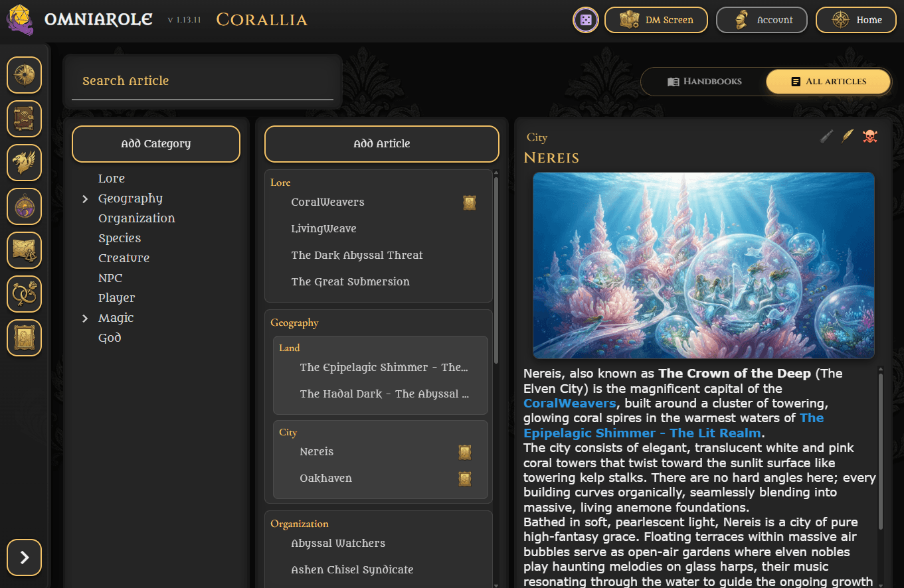This screenshot has width=904, height=588.
Task: Open the purple astrolabe calendar sidebar icon
Action: coord(25,206)
